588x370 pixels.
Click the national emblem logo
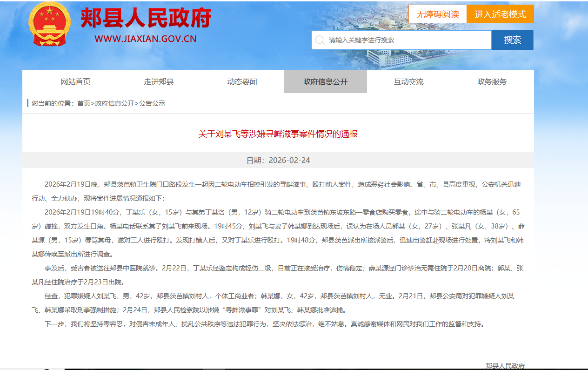[x=49, y=24]
